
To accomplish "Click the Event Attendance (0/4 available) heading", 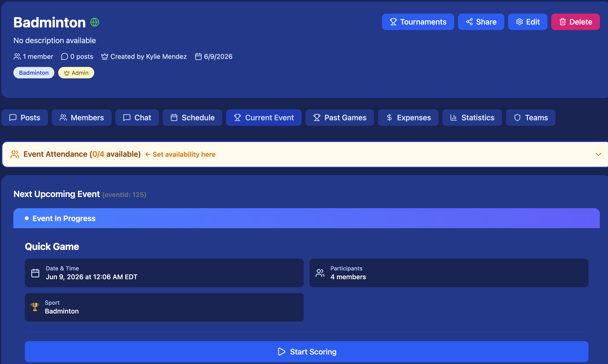I will coord(82,154).
